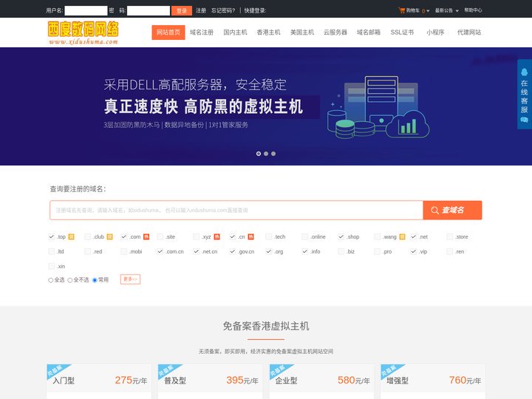Click the 西度数码网络 site logo

point(83,33)
